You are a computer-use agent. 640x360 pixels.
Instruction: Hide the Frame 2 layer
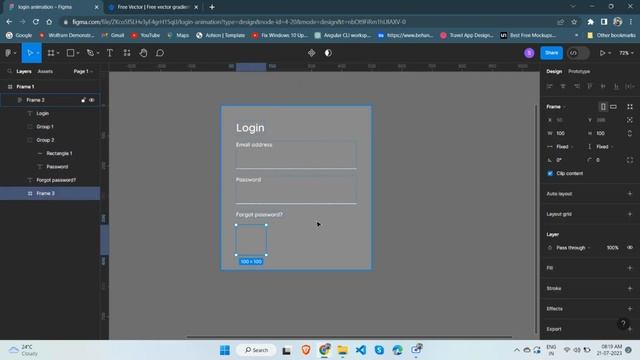point(92,100)
